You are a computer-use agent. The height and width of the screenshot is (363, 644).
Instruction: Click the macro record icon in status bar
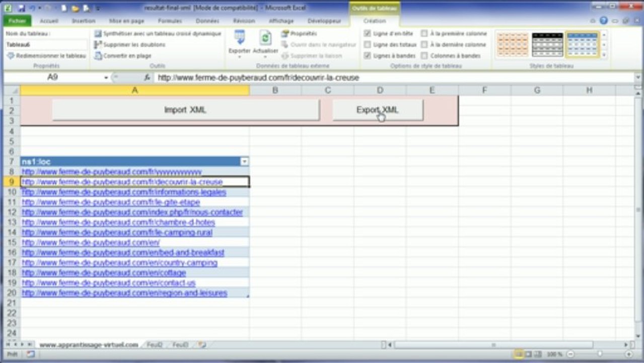[30, 354]
